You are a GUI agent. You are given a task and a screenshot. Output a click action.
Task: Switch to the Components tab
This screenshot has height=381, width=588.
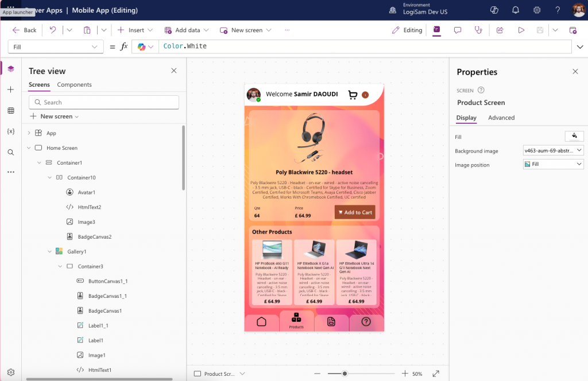click(x=74, y=85)
